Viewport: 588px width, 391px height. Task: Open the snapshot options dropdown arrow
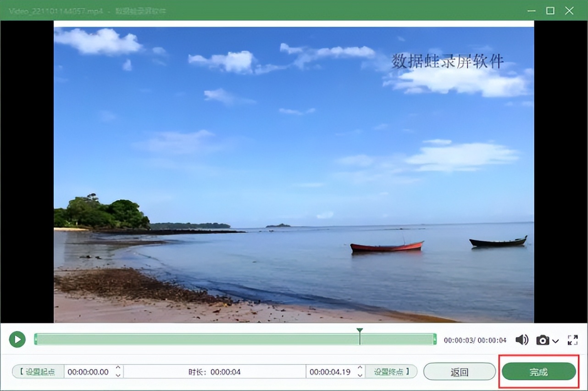pos(555,342)
